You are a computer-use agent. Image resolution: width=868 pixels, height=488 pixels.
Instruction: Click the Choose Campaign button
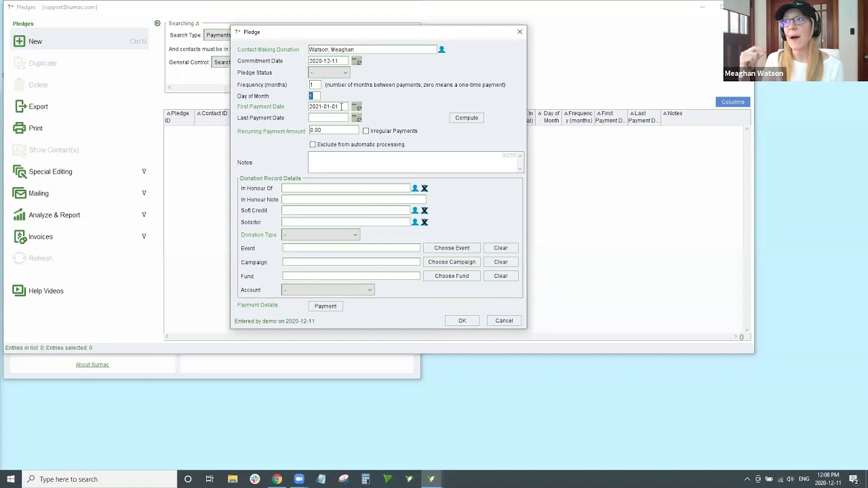point(452,262)
